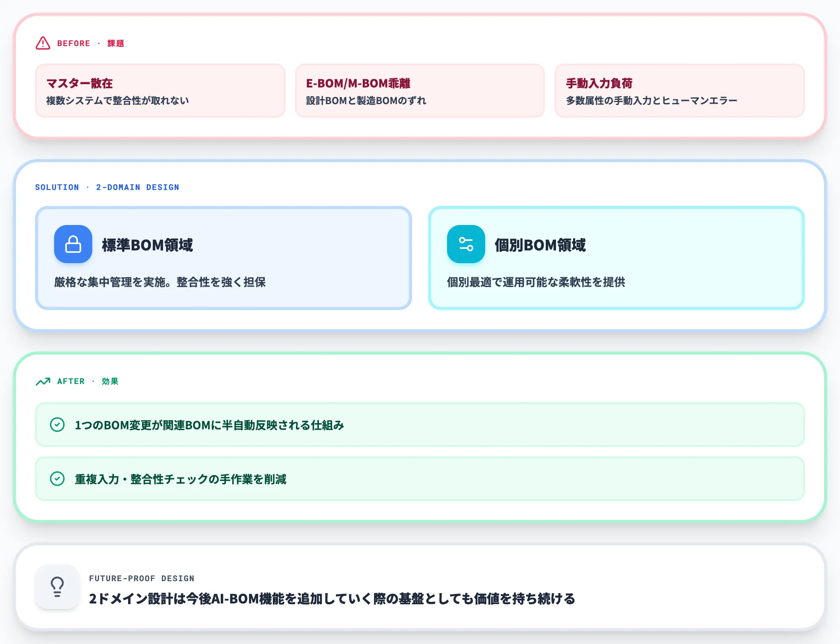
Task: Click the text 設計BOMと製造BOMのずれ
Action: [x=366, y=101]
